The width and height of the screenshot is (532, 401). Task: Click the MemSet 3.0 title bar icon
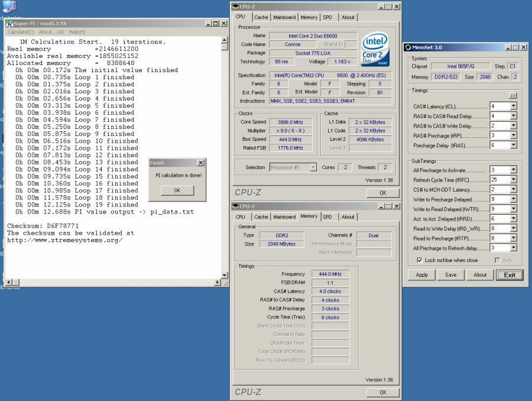(x=408, y=47)
